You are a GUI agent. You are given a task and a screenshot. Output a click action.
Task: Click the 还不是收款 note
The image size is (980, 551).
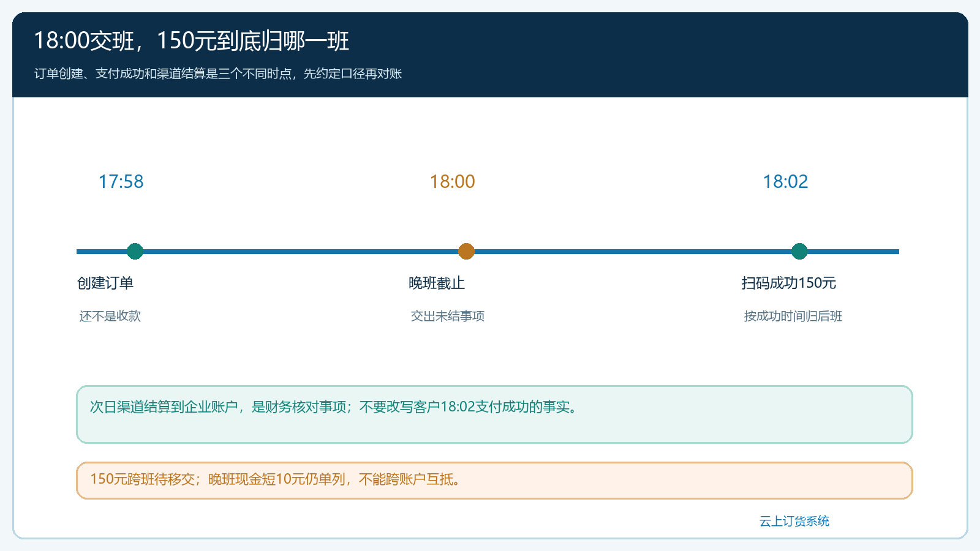(x=110, y=316)
